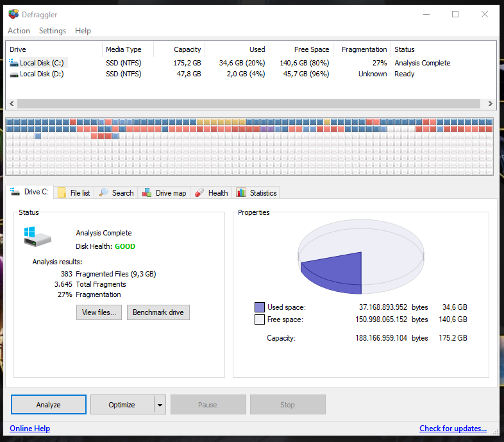Click the '188.166.959.104' capacity bytes value
This screenshot has height=442, width=504.
point(382,338)
